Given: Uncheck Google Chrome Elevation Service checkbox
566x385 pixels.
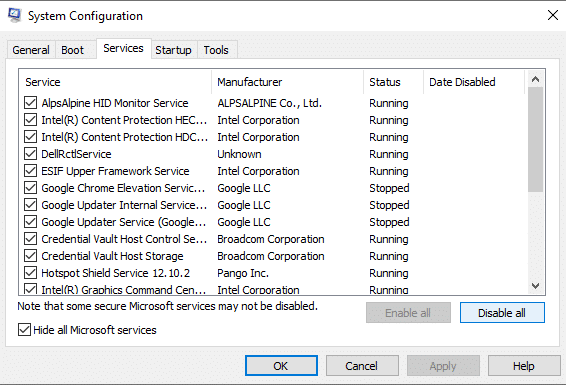Looking at the screenshot, I should coord(30,188).
